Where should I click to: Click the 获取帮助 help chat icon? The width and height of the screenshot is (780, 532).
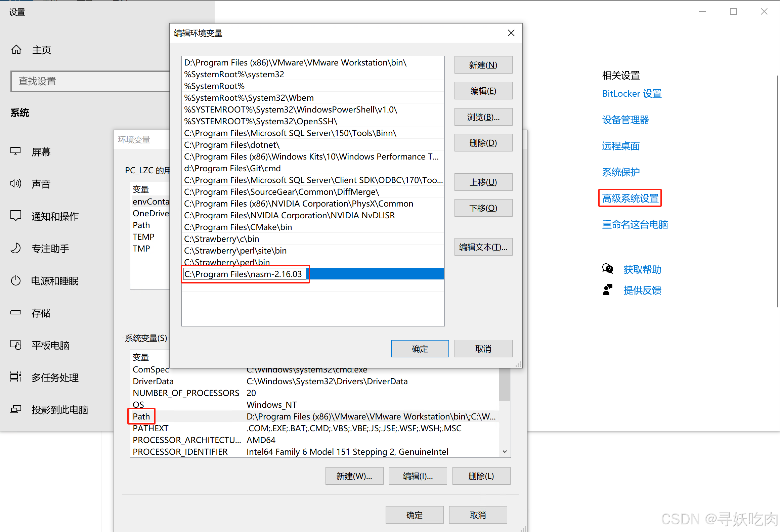[608, 269]
